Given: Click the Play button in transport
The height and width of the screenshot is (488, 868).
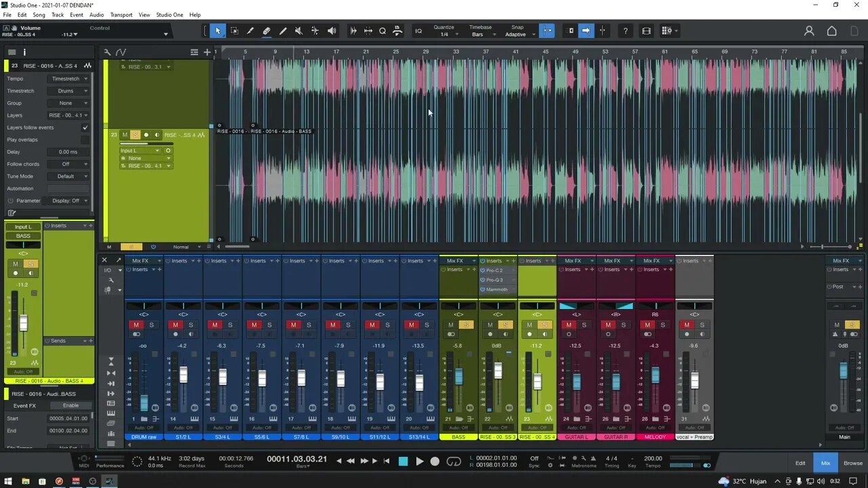Looking at the screenshot, I should click(419, 462).
